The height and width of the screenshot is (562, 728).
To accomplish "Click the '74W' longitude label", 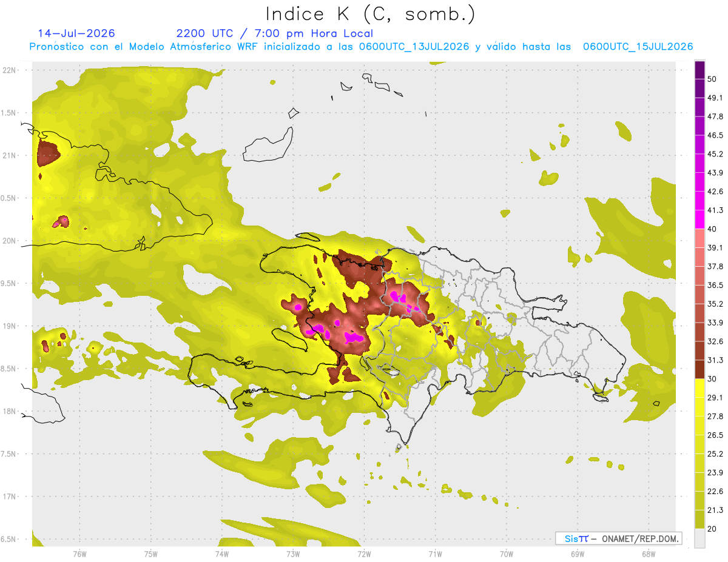I will pos(221,554).
